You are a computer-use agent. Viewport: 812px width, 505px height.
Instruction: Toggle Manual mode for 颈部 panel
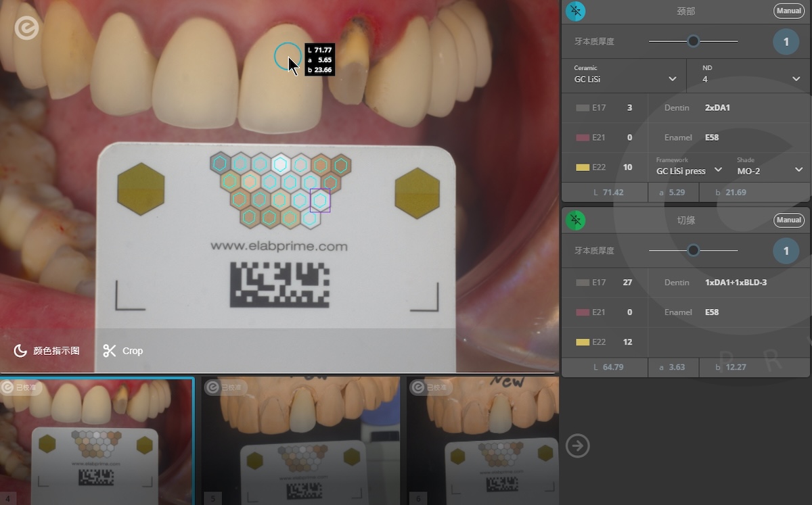pos(789,11)
